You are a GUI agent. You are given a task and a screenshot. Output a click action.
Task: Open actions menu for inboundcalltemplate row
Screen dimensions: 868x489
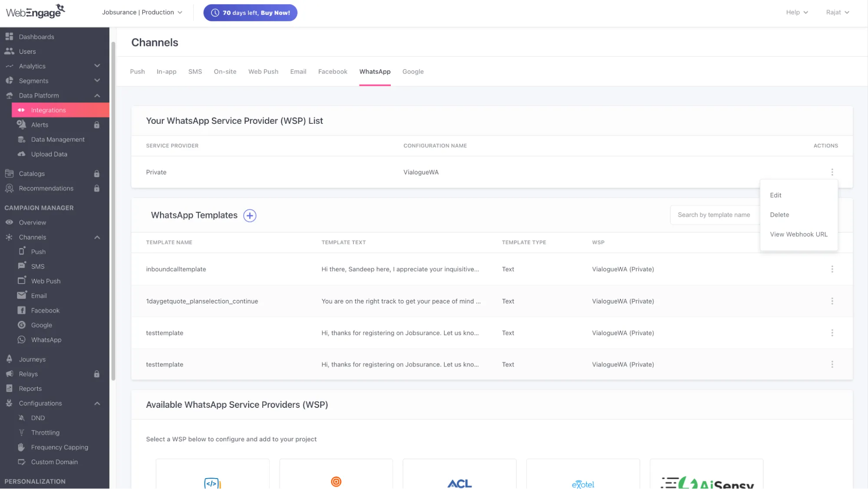pyautogui.click(x=832, y=269)
